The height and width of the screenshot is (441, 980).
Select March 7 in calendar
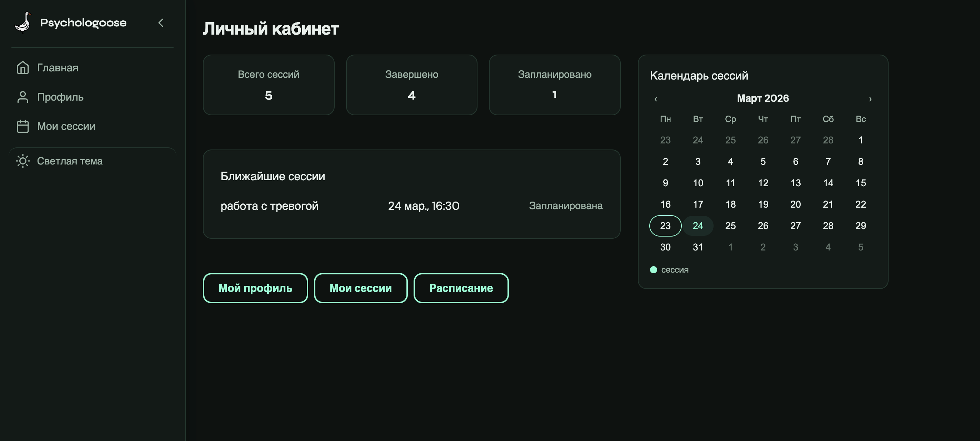(x=828, y=162)
